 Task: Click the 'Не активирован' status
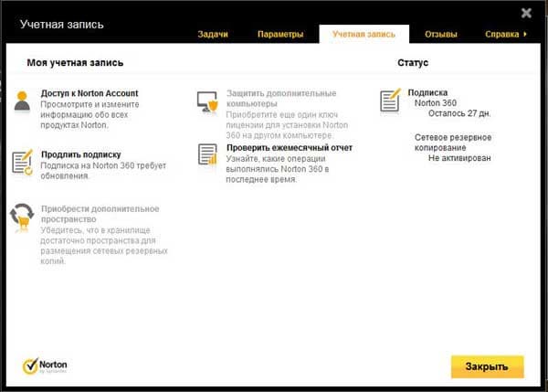pos(459,158)
